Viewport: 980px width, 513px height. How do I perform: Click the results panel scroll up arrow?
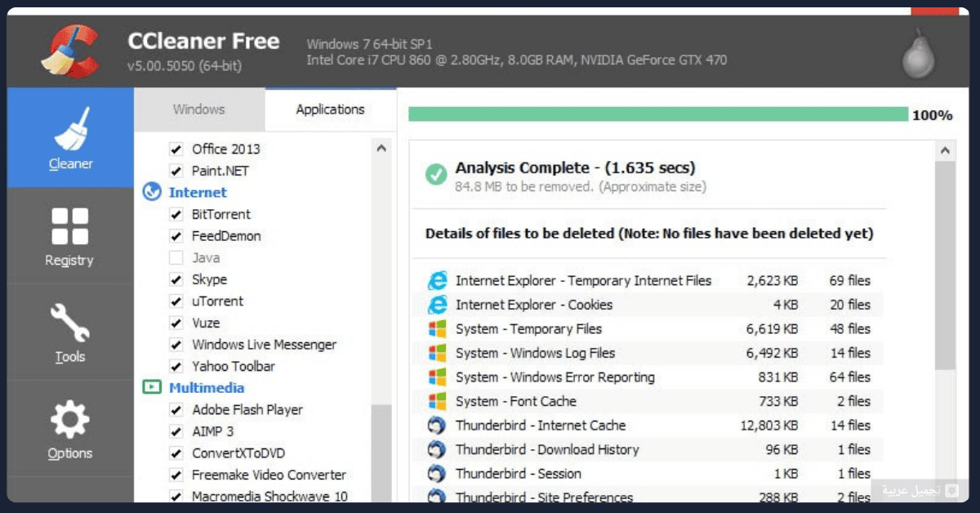click(945, 151)
